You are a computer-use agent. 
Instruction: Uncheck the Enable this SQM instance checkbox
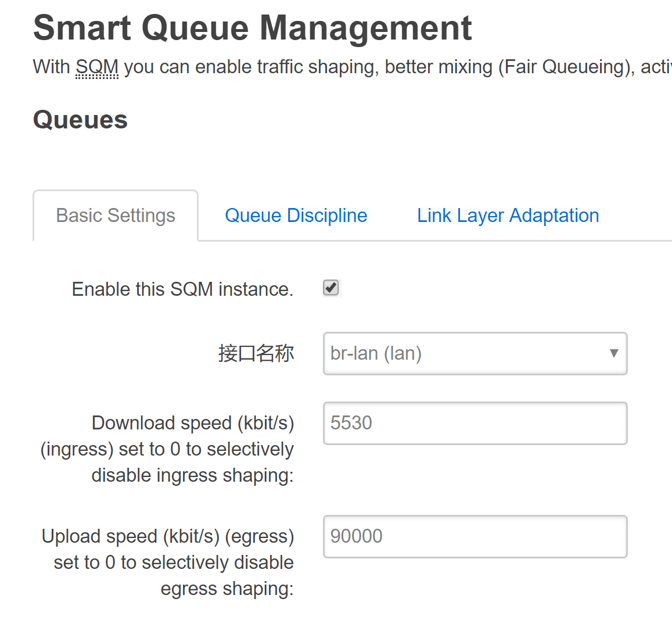click(x=331, y=288)
